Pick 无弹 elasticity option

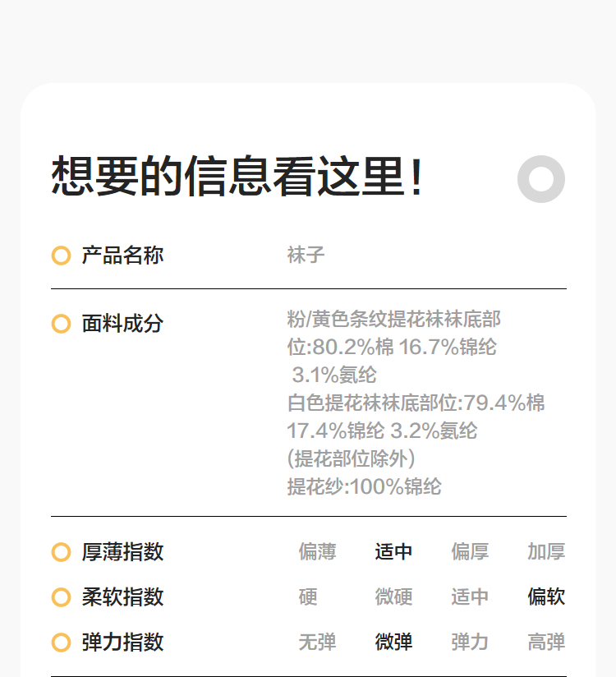pyautogui.click(x=317, y=642)
